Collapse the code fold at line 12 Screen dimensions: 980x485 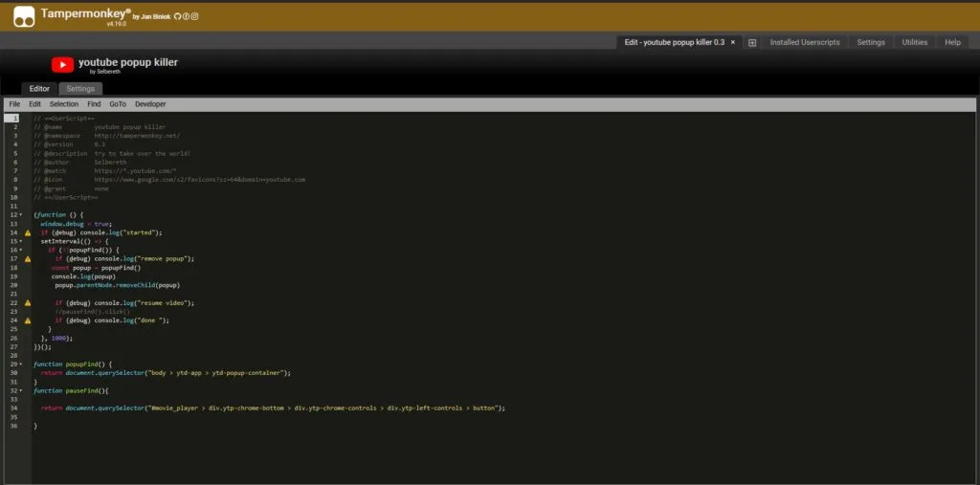[x=21, y=215]
